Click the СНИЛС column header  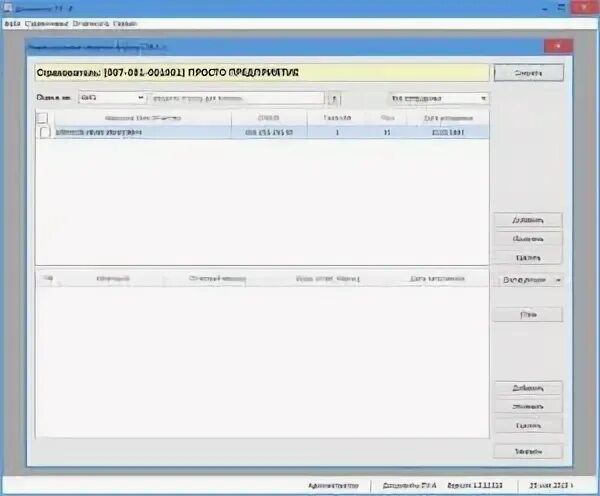269,118
